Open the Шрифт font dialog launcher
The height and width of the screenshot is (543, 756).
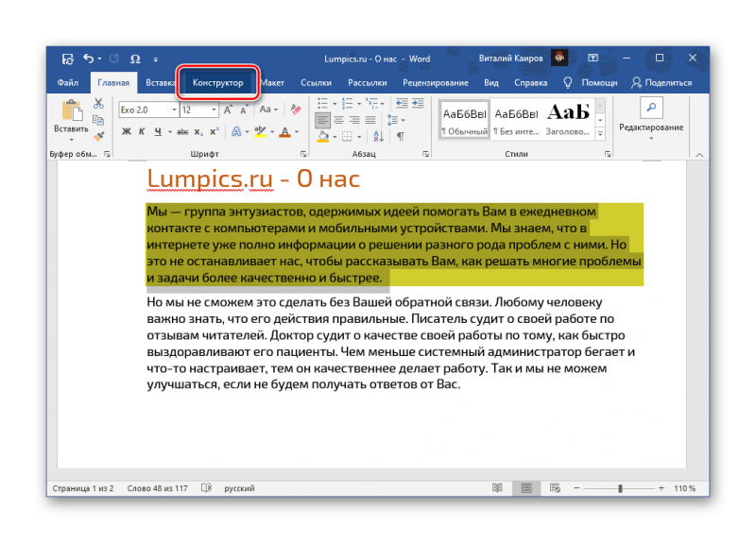click(x=303, y=154)
